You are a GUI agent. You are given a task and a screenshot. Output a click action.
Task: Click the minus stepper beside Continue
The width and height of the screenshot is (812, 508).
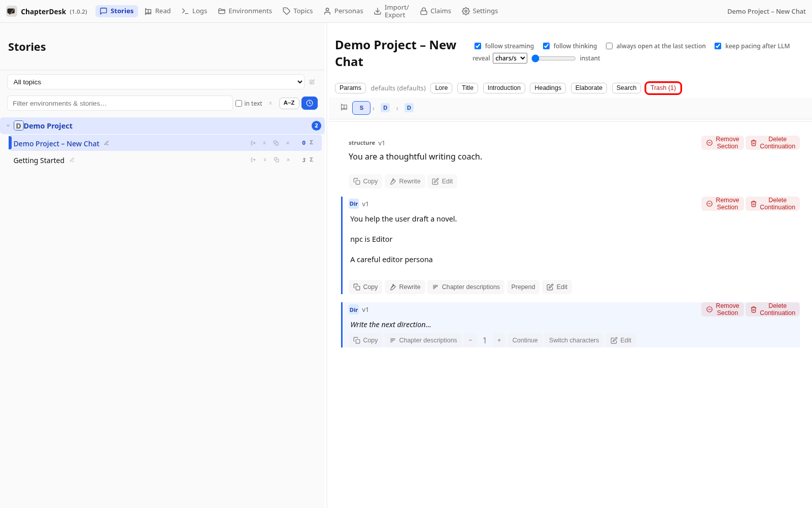pos(470,340)
